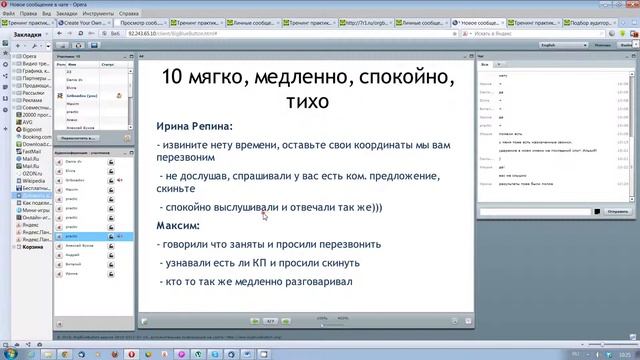640x360 pixels.
Task: Go to the previous slide
Action: click(x=255, y=322)
